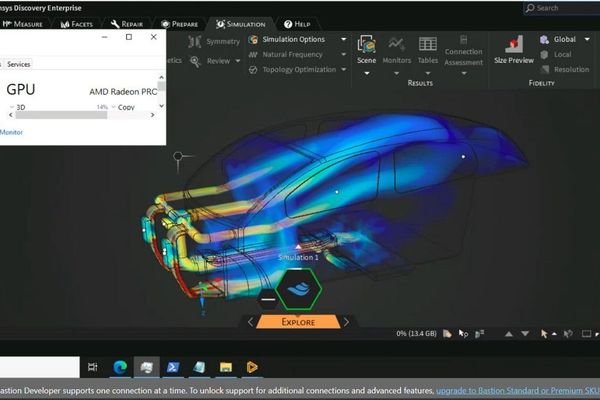Screen dimensions: 600x400
Task: Click the Monitor link in Task Manager
Action: [x=11, y=132]
